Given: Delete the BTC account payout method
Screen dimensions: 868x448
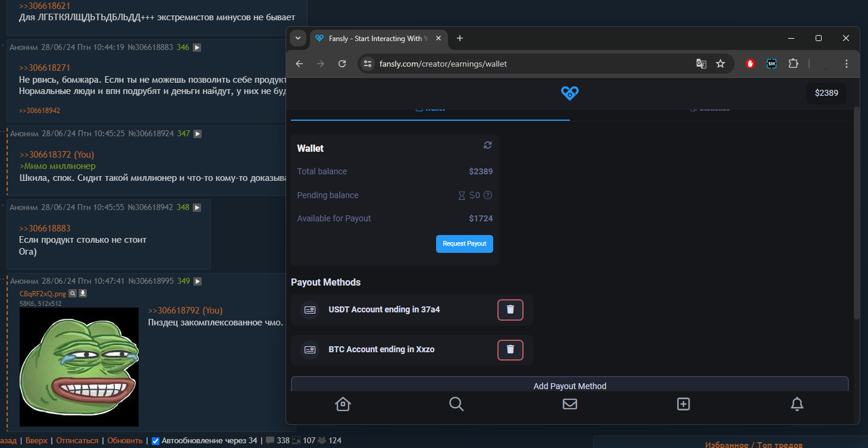Looking at the screenshot, I should pyautogui.click(x=510, y=350).
